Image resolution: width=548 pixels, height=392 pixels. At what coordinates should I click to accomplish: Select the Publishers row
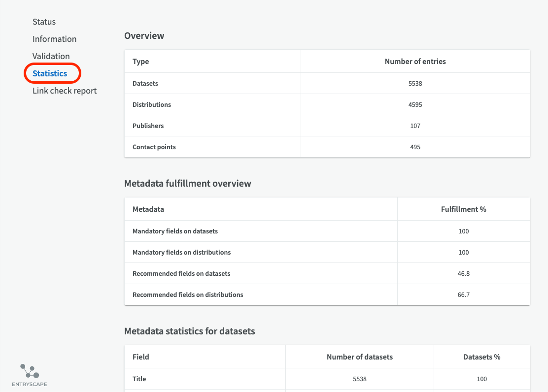(x=148, y=126)
